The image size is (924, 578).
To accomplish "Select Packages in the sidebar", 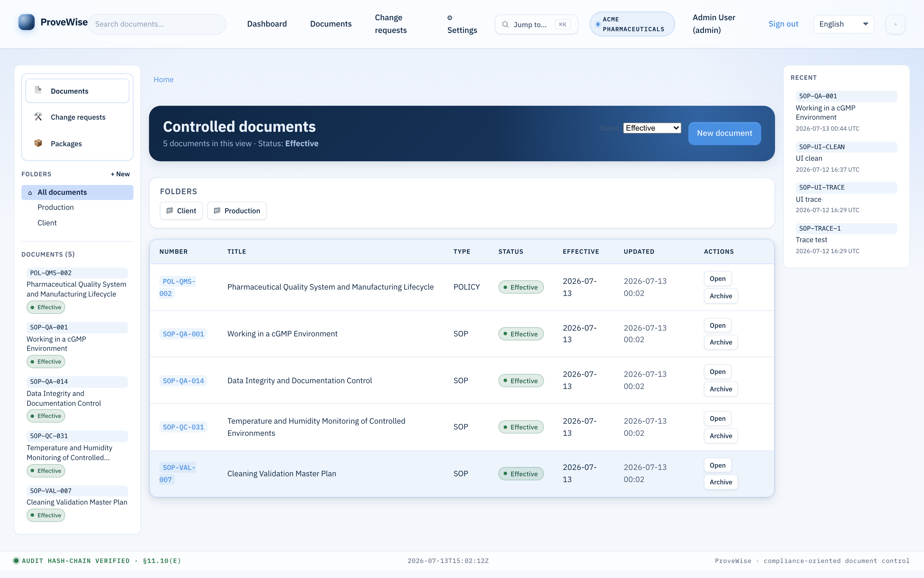I will (77, 144).
